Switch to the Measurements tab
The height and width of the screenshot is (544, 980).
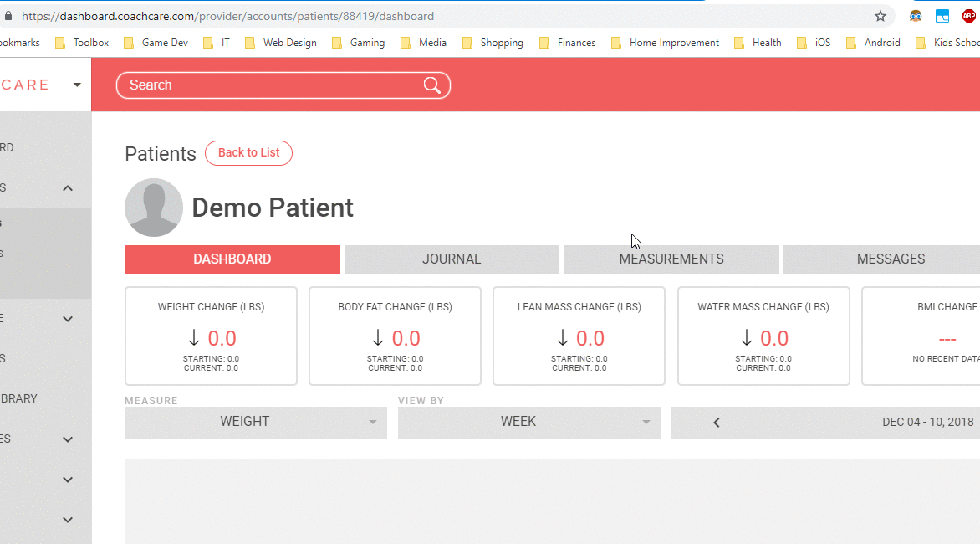tap(671, 259)
